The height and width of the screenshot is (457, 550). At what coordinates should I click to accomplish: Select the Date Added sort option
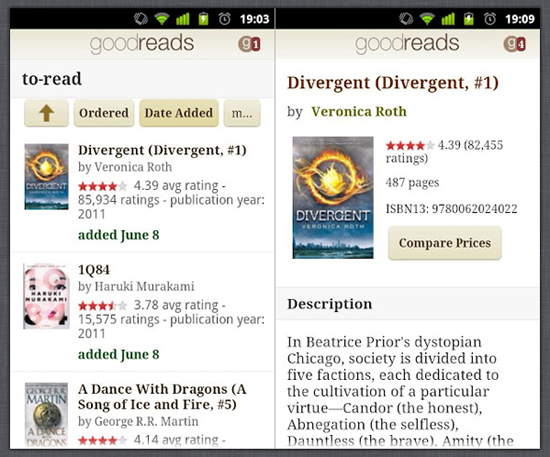tap(179, 113)
